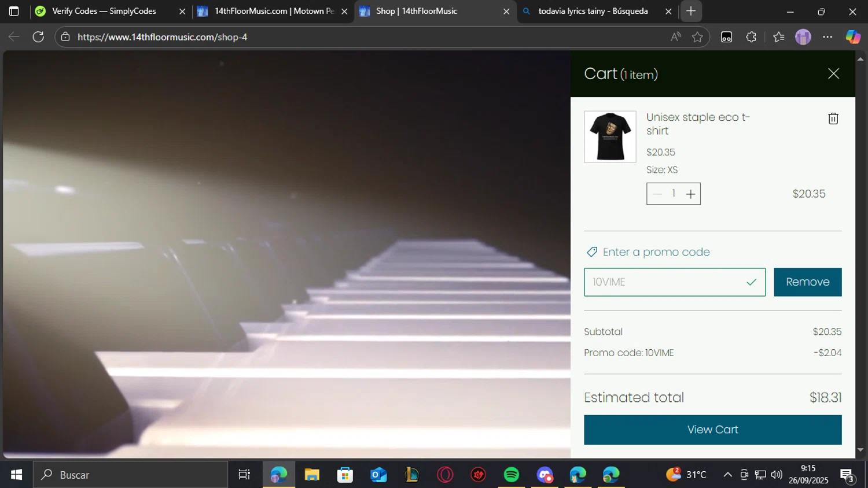This screenshot has height=488, width=868.
Task: Open Discord from the taskbar
Action: click(545, 475)
